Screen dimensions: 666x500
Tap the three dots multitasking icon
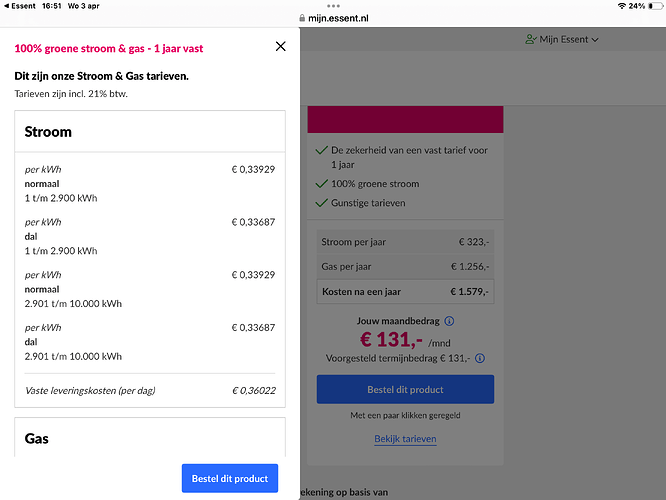333,6
